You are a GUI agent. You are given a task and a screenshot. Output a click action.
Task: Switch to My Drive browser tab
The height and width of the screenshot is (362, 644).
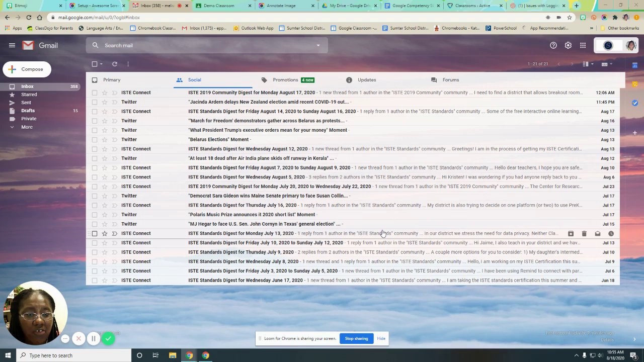(350, 6)
